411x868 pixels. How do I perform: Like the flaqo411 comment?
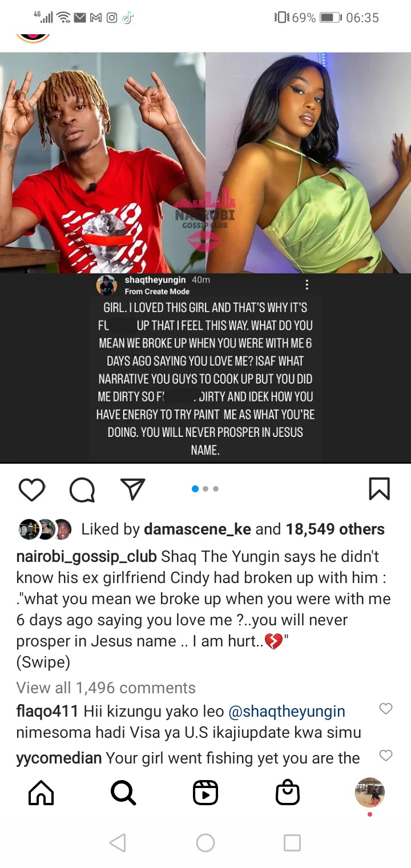386,709
